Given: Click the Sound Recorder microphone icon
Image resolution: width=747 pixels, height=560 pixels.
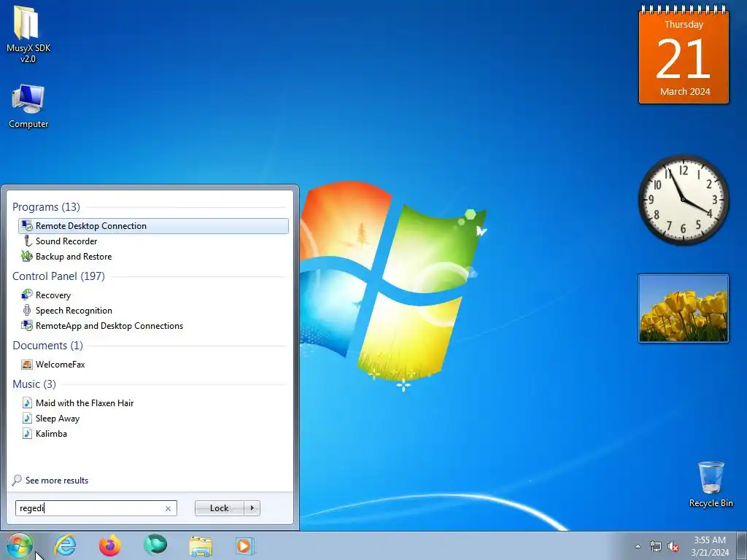Looking at the screenshot, I should point(27,241).
